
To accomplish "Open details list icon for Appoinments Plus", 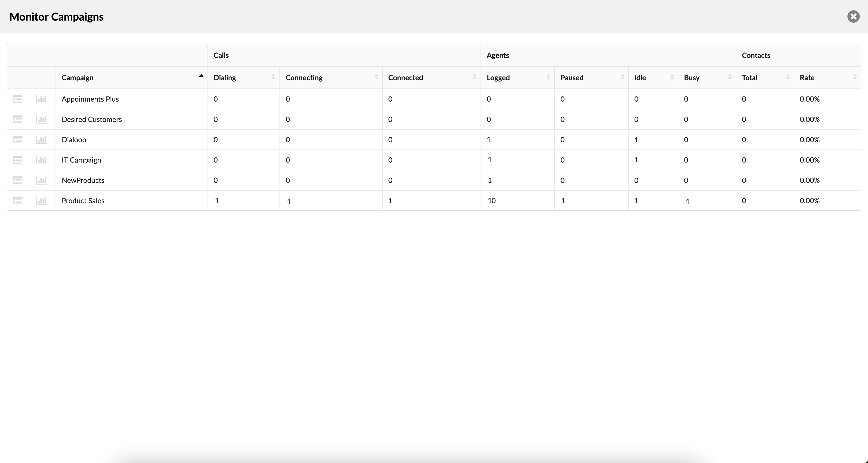I will point(17,99).
